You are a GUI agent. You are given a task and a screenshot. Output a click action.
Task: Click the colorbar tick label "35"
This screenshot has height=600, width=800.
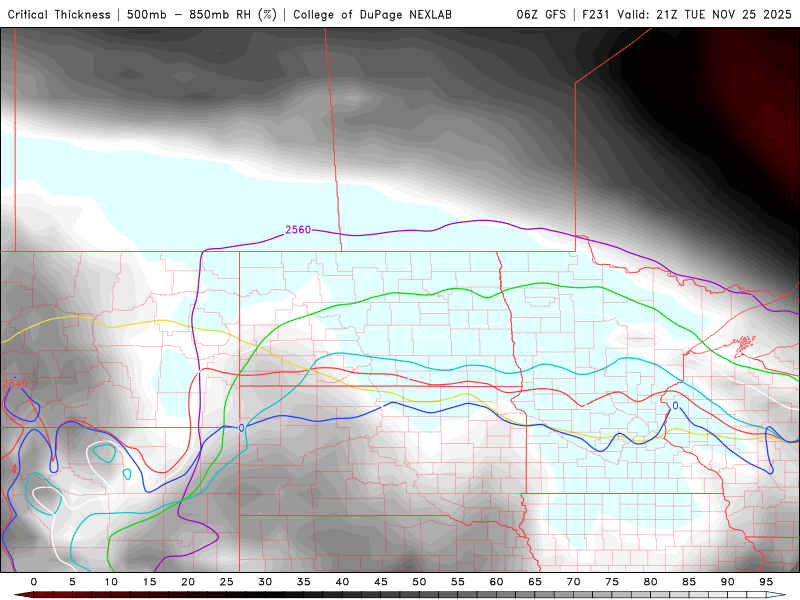[x=304, y=582]
